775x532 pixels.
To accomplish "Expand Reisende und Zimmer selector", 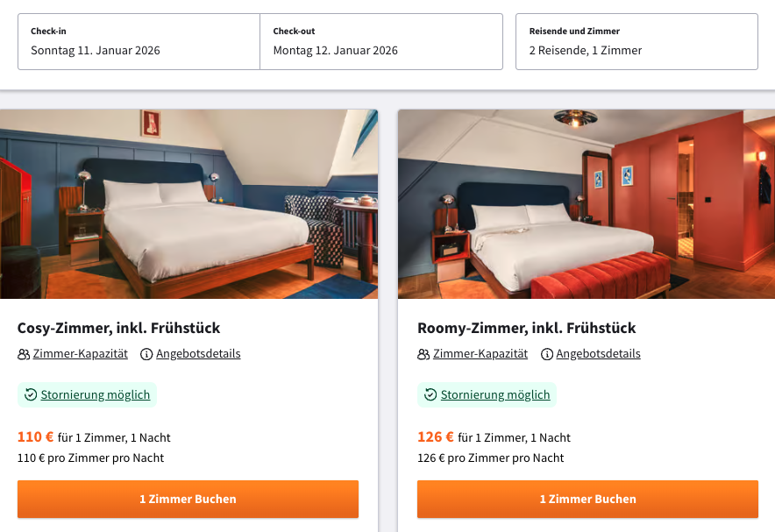I will 636,41.
